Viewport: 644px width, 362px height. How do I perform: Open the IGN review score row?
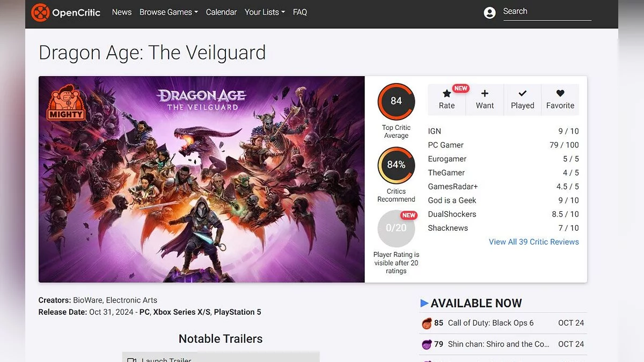coord(503,131)
